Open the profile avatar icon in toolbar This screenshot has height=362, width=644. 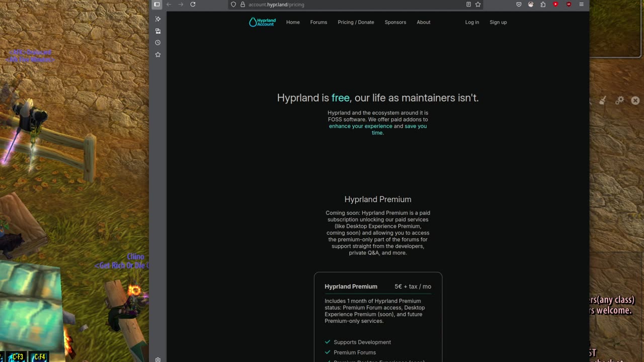pyautogui.click(x=531, y=5)
